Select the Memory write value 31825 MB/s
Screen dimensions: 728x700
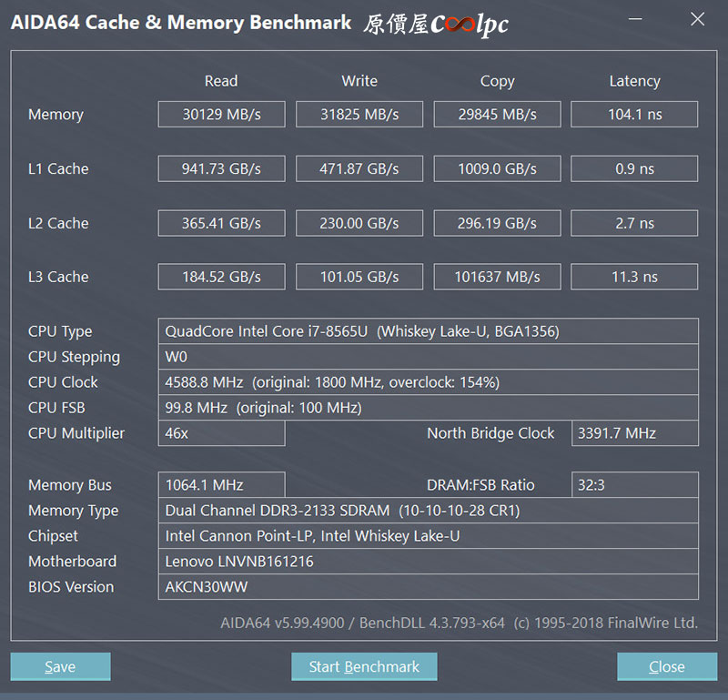tap(359, 115)
